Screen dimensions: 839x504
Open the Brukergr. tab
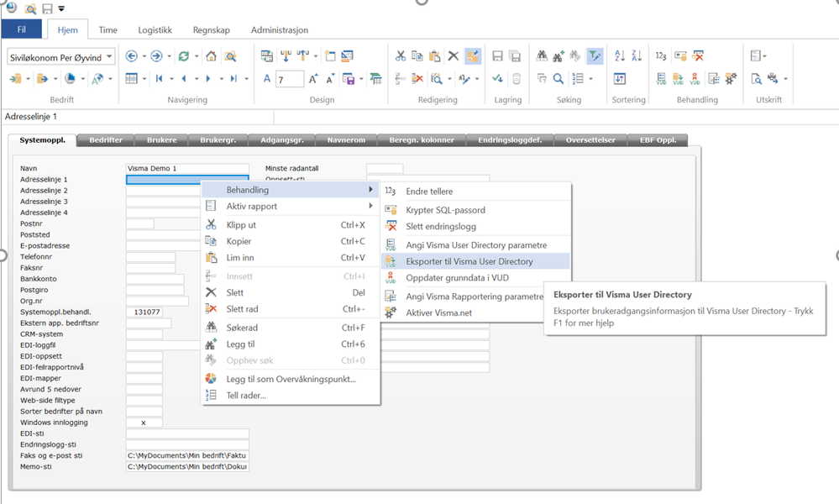[218, 140]
